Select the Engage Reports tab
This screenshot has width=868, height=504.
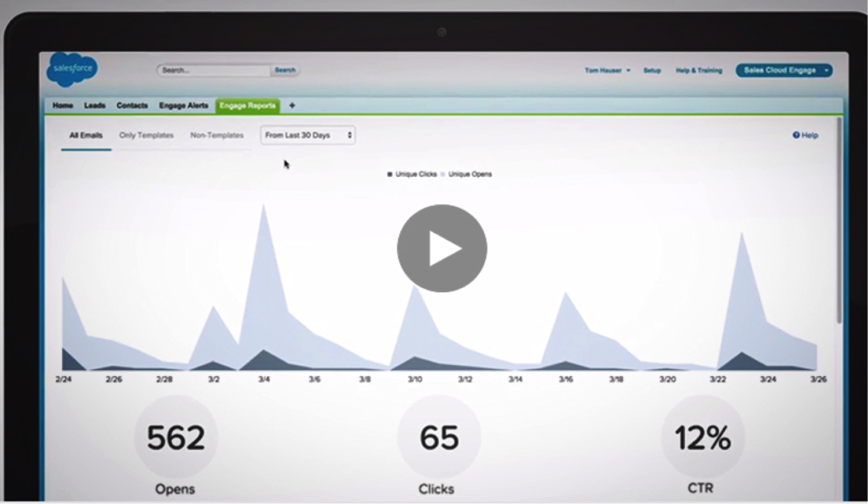pos(248,106)
